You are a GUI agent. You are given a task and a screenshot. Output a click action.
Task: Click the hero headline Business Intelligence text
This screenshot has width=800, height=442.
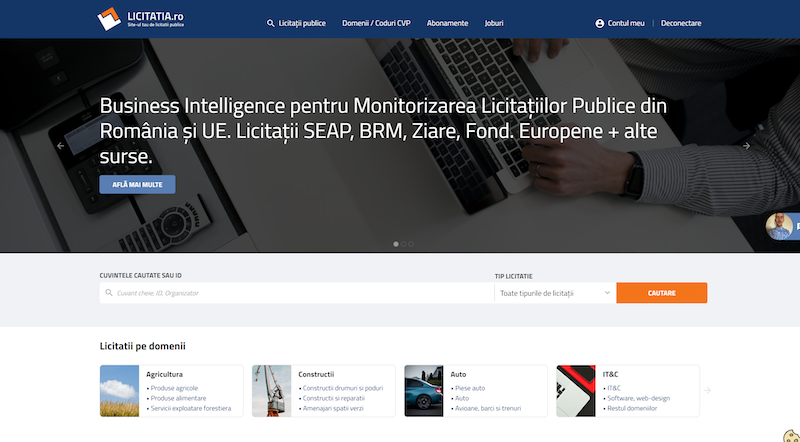pos(383,131)
